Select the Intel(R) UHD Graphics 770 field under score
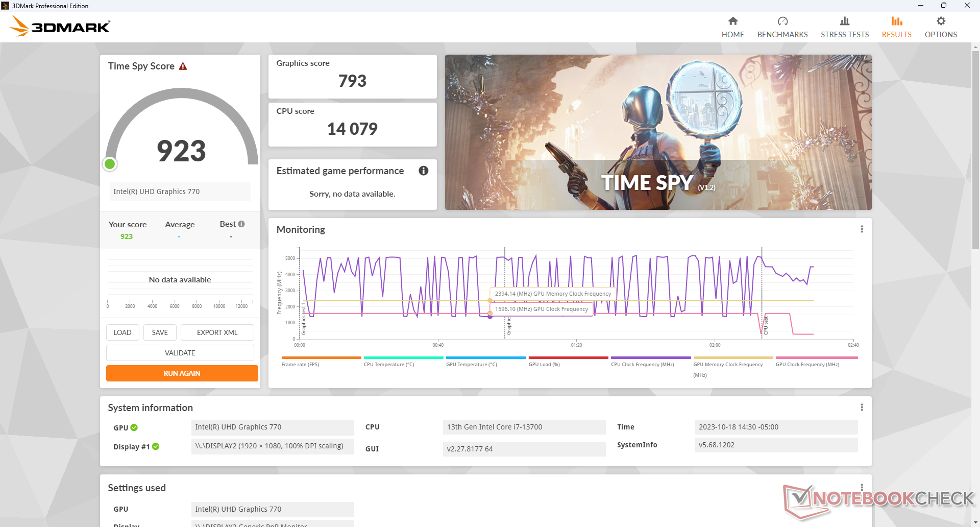Image resolution: width=980 pixels, height=527 pixels. tap(180, 191)
